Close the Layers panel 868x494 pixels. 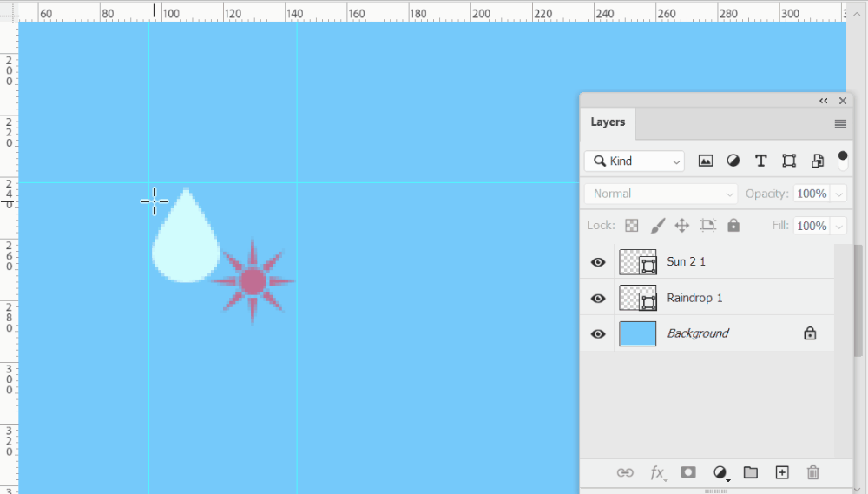(x=843, y=101)
